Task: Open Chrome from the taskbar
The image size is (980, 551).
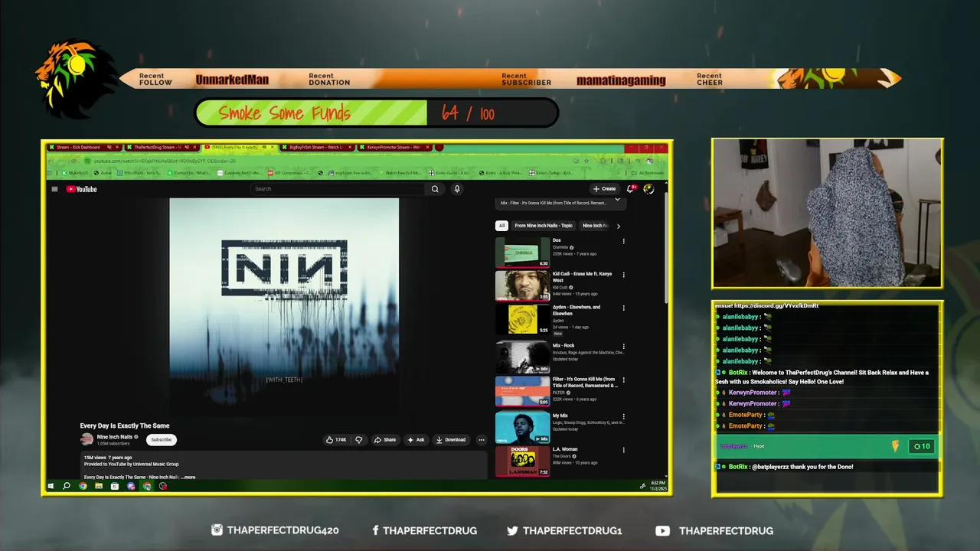Action: 83,486
